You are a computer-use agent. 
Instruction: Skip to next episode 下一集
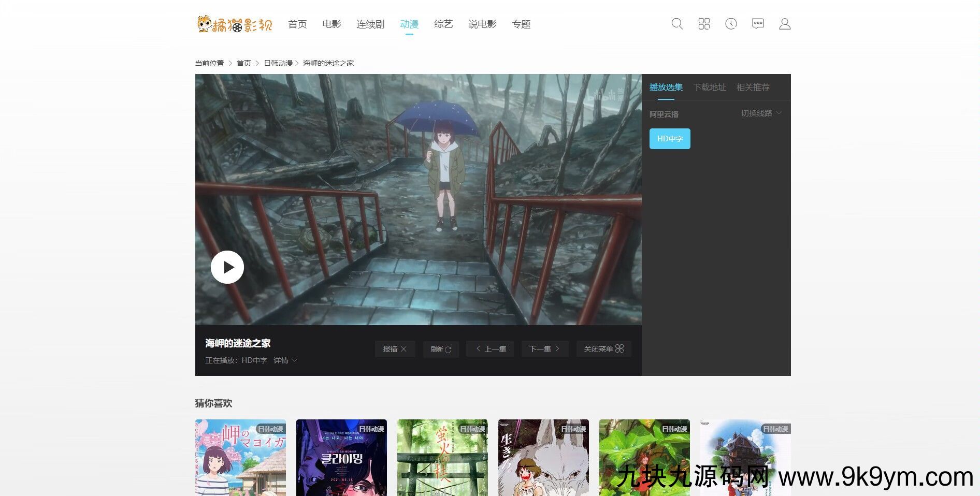pos(544,349)
